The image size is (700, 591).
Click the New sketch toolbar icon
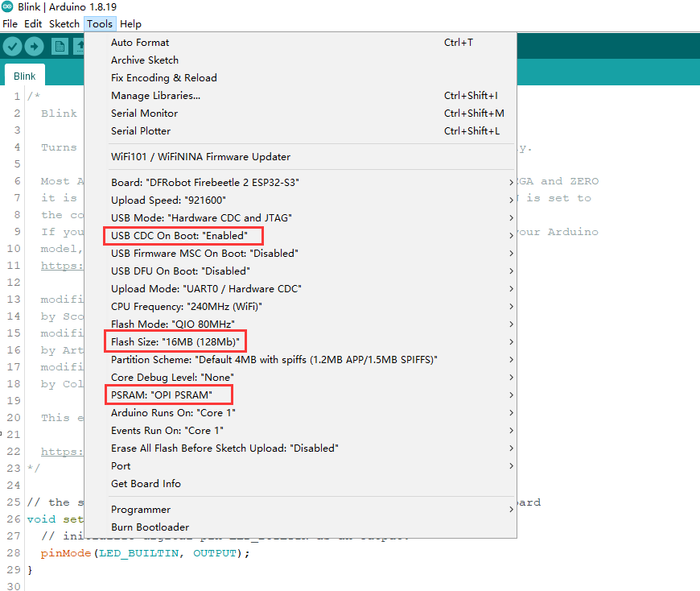[x=60, y=46]
